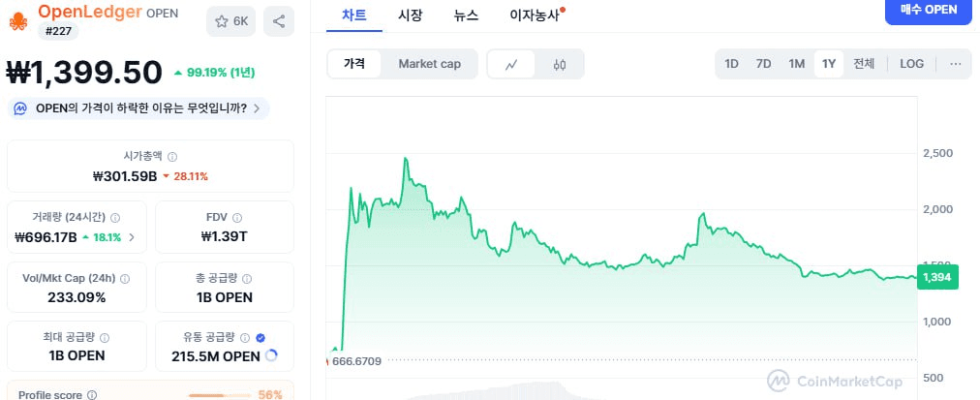The height and width of the screenshot is (400, 980).
Task: Click the 매수 OPEN buy button
Action: (929, 11)
